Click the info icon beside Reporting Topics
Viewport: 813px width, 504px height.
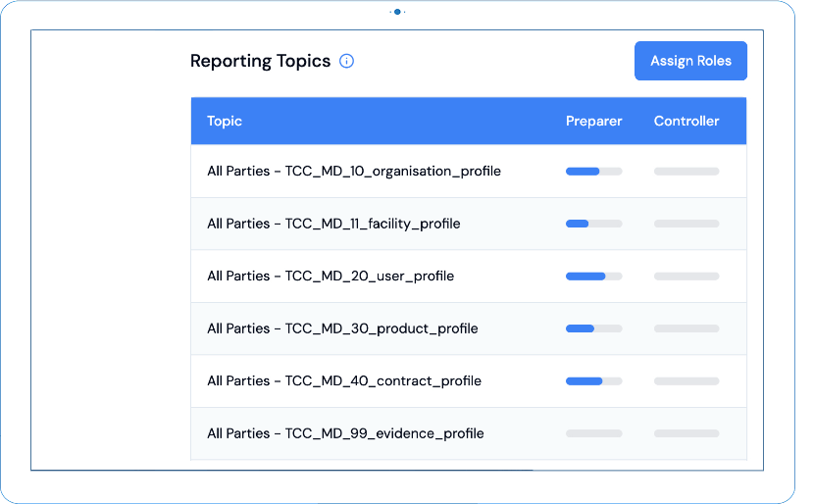pos(346,61)
